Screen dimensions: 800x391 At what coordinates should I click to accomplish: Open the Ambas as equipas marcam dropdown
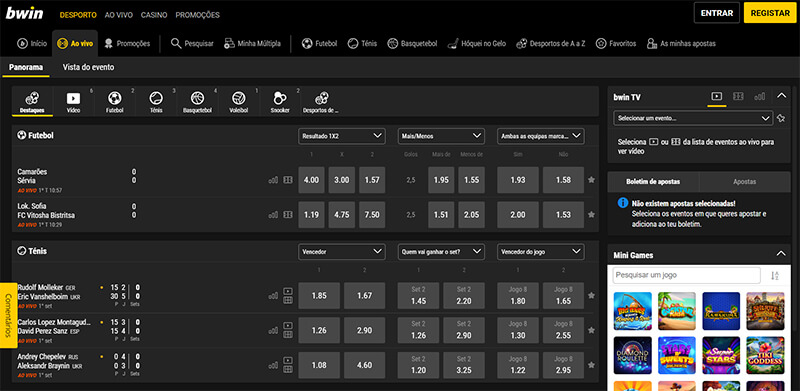[x=541, y=136]
